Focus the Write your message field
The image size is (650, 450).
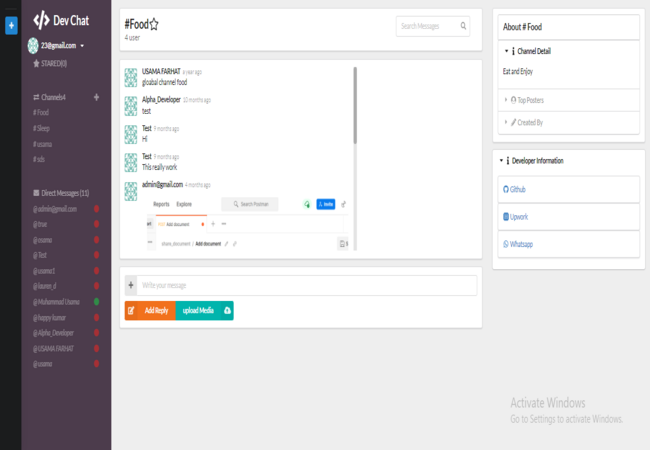pos(307,286)
